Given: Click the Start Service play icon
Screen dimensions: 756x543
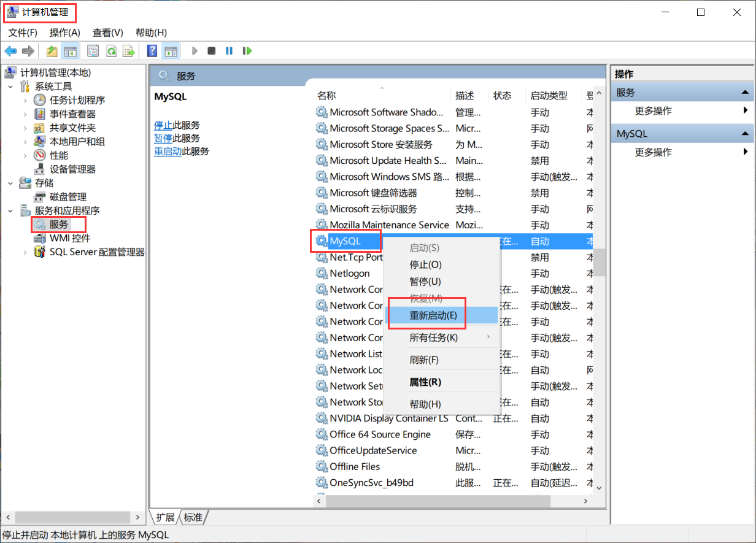Looking at the screenshot, I should click(x=195, y=51).
